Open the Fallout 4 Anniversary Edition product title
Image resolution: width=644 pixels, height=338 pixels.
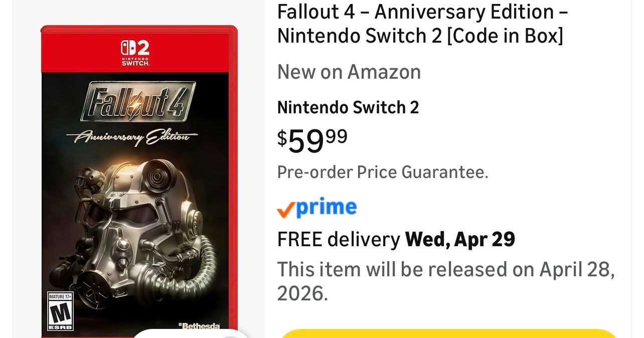click(422, 24)
